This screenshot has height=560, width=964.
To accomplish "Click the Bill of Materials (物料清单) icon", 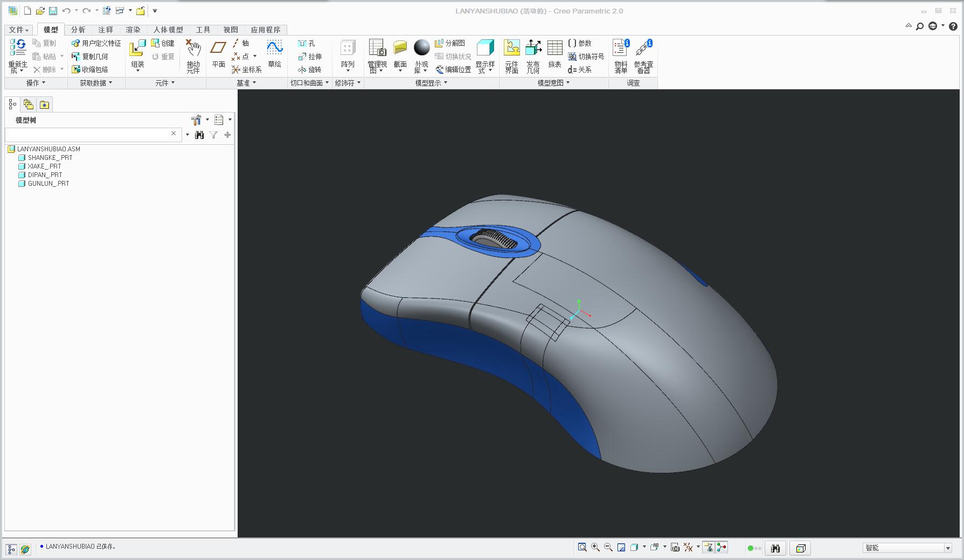I will (x=621, y=56).
